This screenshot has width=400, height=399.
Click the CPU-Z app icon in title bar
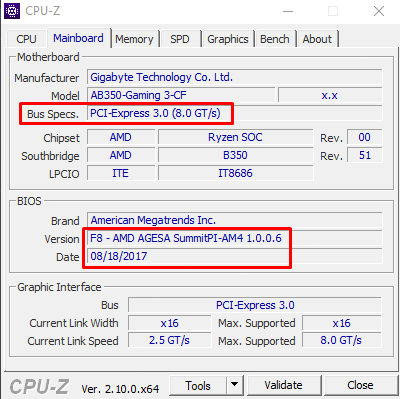click(12, 11)
